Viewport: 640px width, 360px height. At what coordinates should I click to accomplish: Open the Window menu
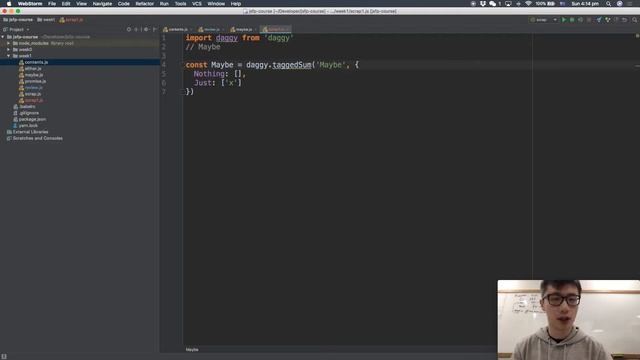coord(216,4)
